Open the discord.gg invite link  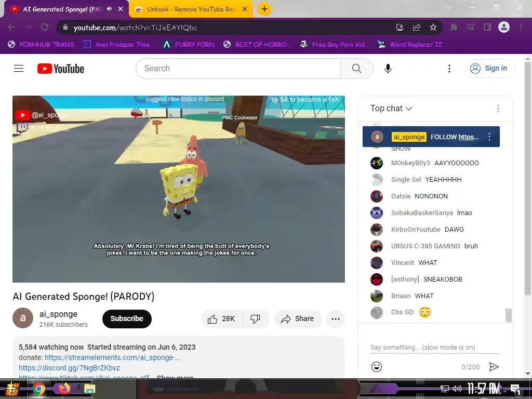click(69, 368)
